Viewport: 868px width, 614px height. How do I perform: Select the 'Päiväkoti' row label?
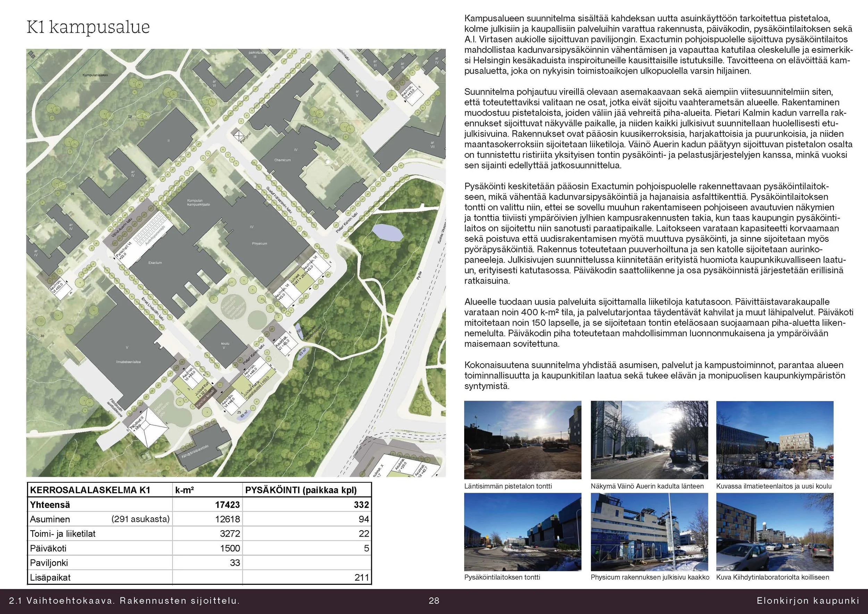pos(48,549)
